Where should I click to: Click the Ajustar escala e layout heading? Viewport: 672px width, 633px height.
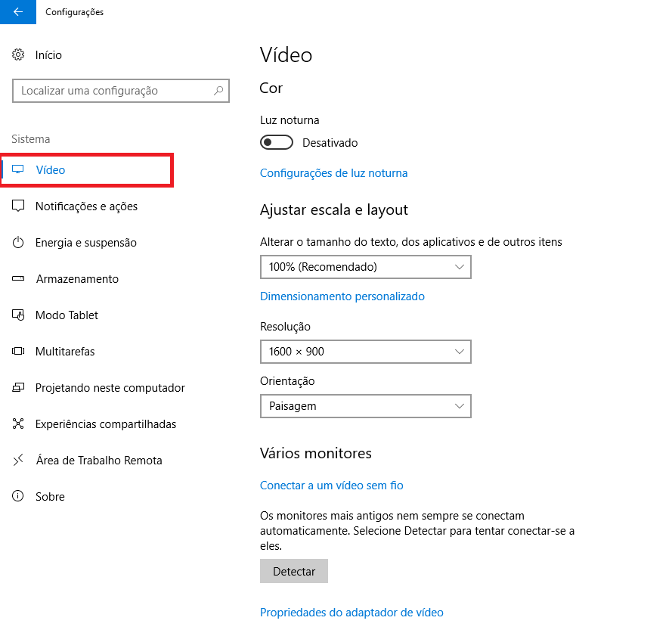click(334, 210)
